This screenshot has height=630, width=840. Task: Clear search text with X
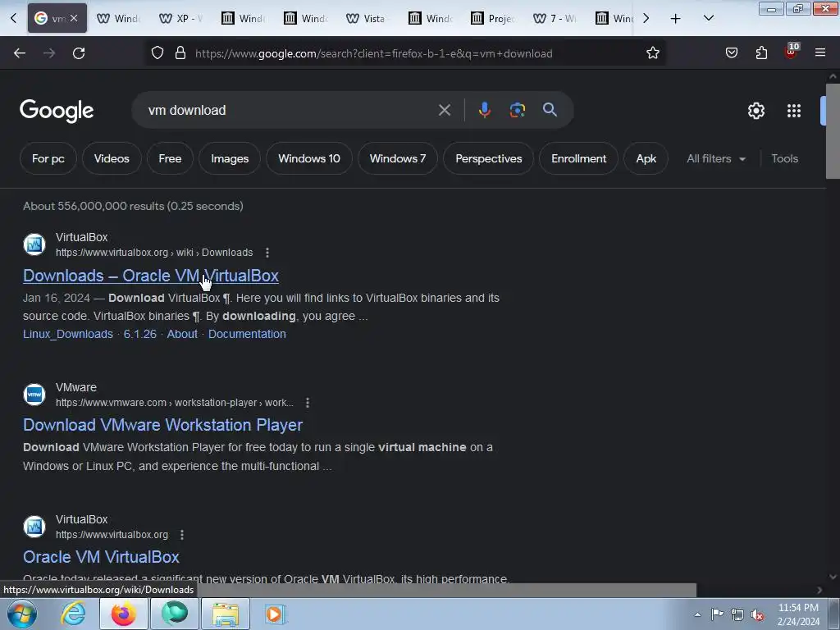point(444,111)
